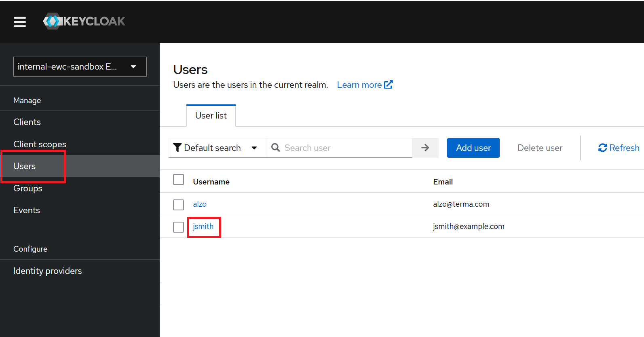Open the realm selector dropdown
Screen dimensions: 644x337
point(80,66)
